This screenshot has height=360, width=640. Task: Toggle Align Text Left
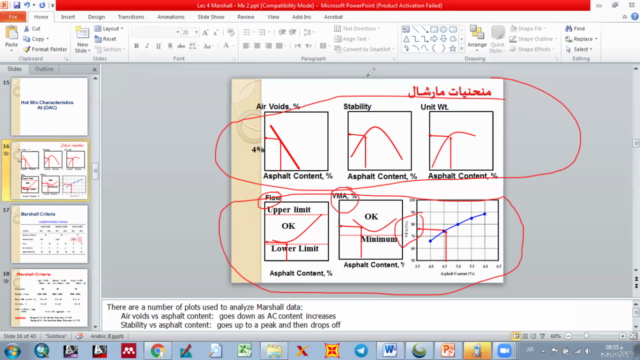[x=246, y=46]
